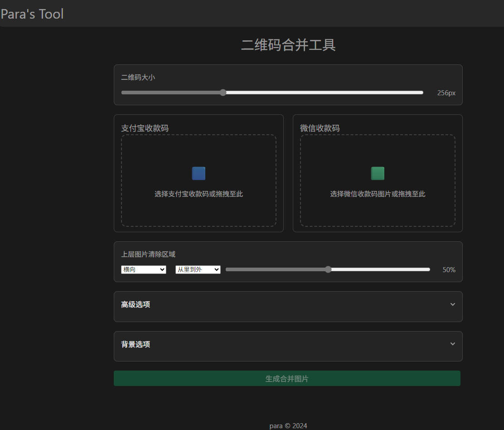
Task: Click the 上层图片清除区域 label
Action: [x=148, y=254]
